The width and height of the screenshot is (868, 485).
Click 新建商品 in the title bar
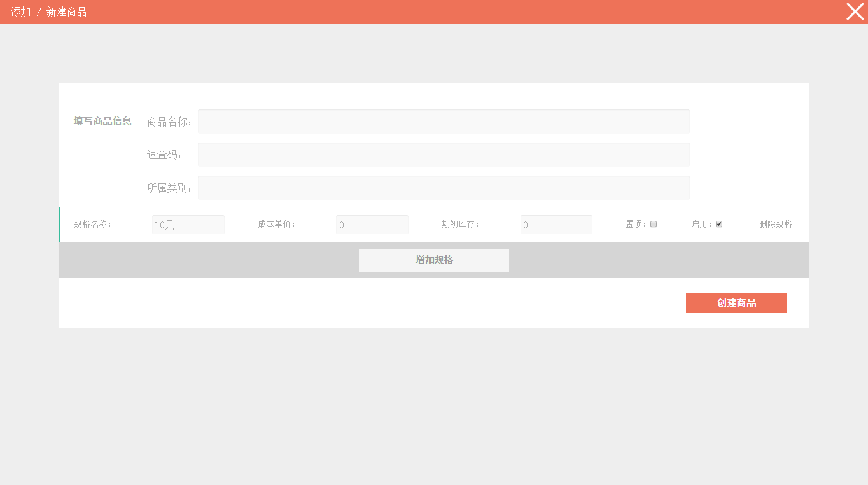tap(66, 12)
